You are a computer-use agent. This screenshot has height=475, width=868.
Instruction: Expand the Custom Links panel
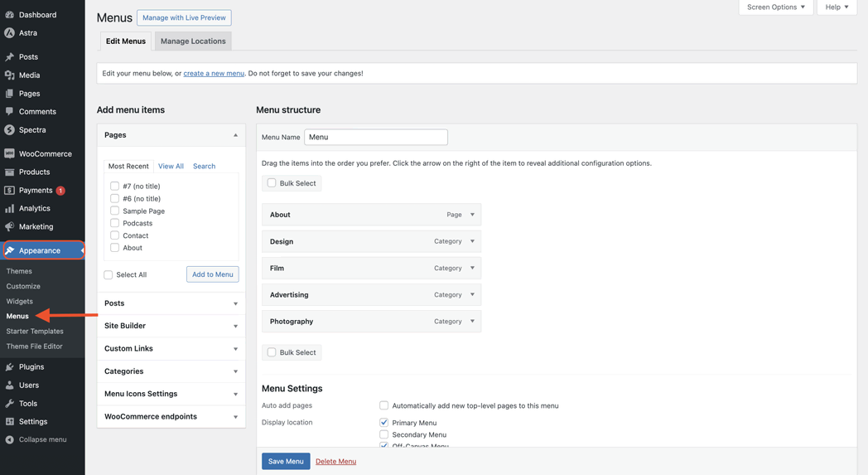coord(171,349)
